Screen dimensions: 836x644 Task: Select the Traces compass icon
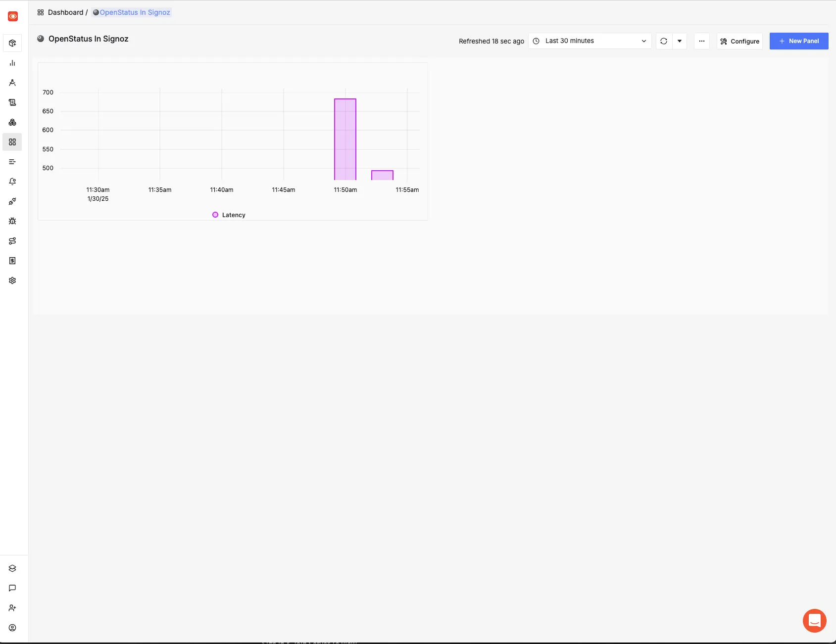(x=13, y=83)
